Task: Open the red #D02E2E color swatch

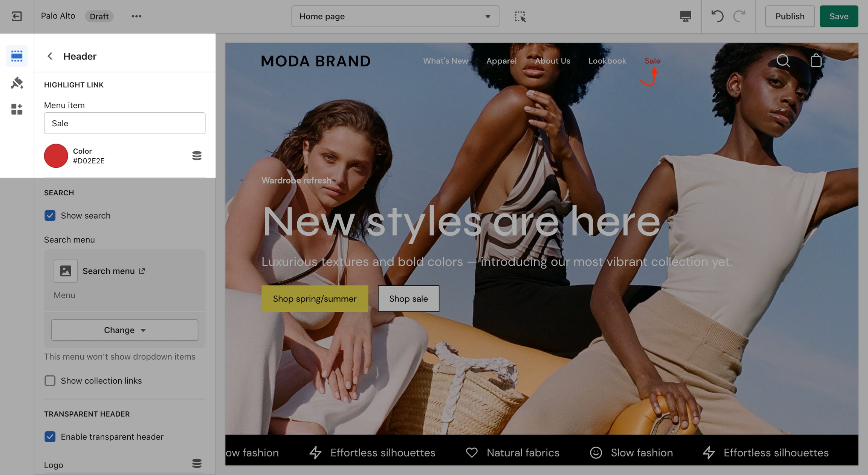Action: pyautogui.click(x=56, y=155)
